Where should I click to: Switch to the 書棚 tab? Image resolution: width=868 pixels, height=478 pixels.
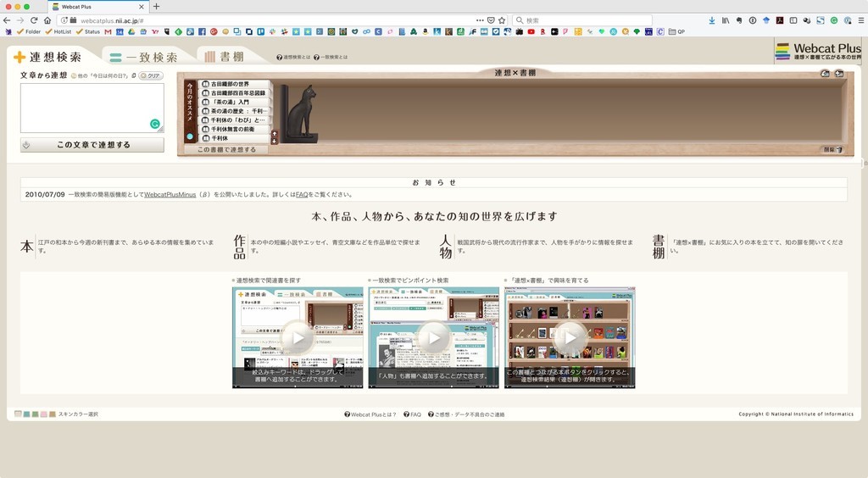(x=224, y=57)
